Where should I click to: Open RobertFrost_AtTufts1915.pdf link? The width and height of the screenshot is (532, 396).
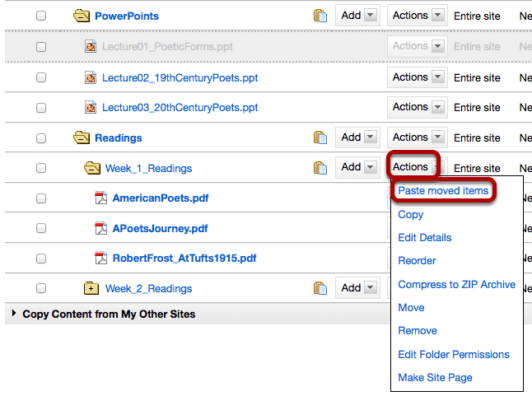coord(184,259)
